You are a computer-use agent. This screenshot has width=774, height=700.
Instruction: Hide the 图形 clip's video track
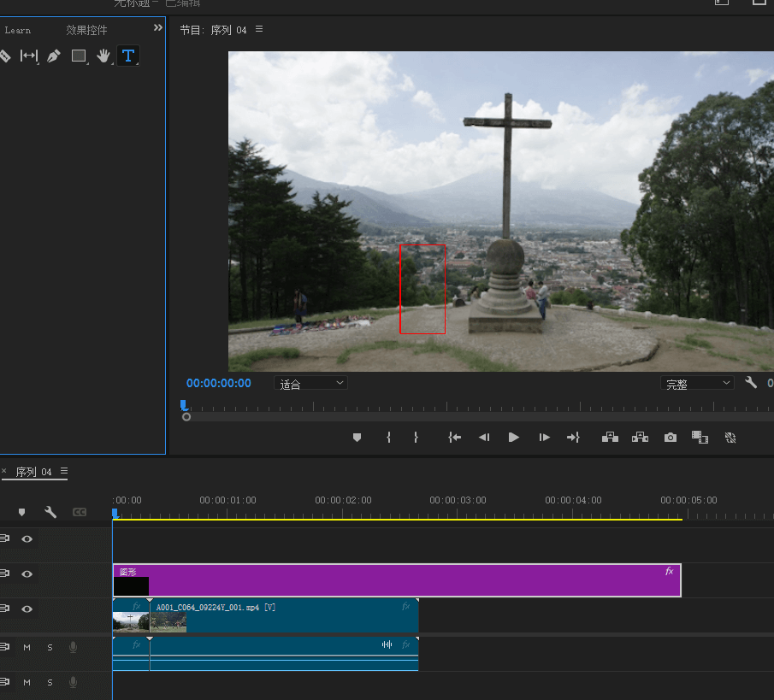click(x=27, y=574)
